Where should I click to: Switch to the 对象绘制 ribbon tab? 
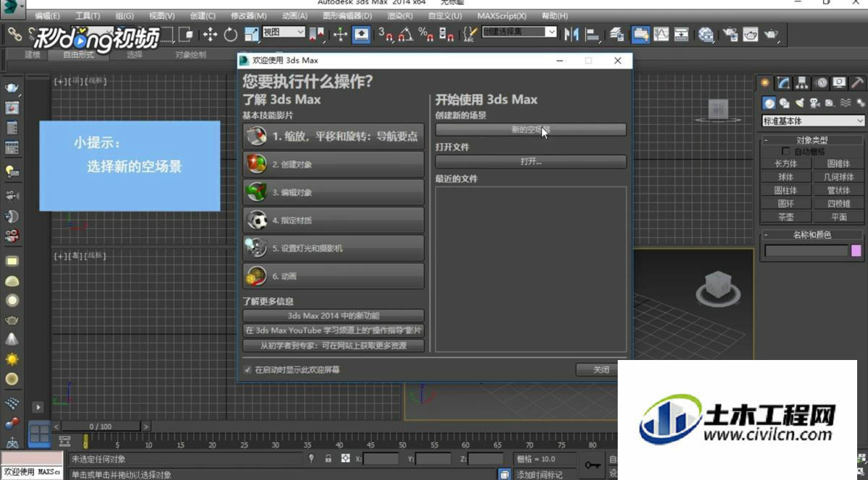190,55
